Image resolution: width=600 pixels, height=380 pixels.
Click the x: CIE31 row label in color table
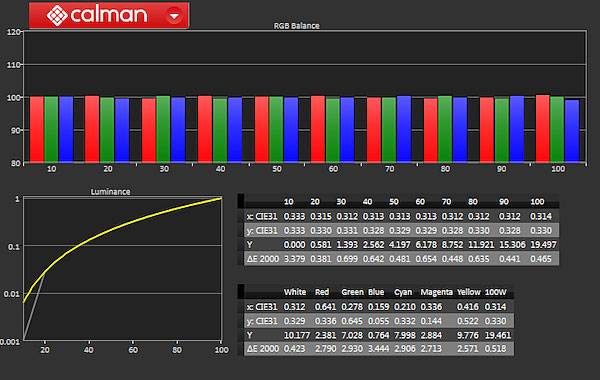(262, 307)
